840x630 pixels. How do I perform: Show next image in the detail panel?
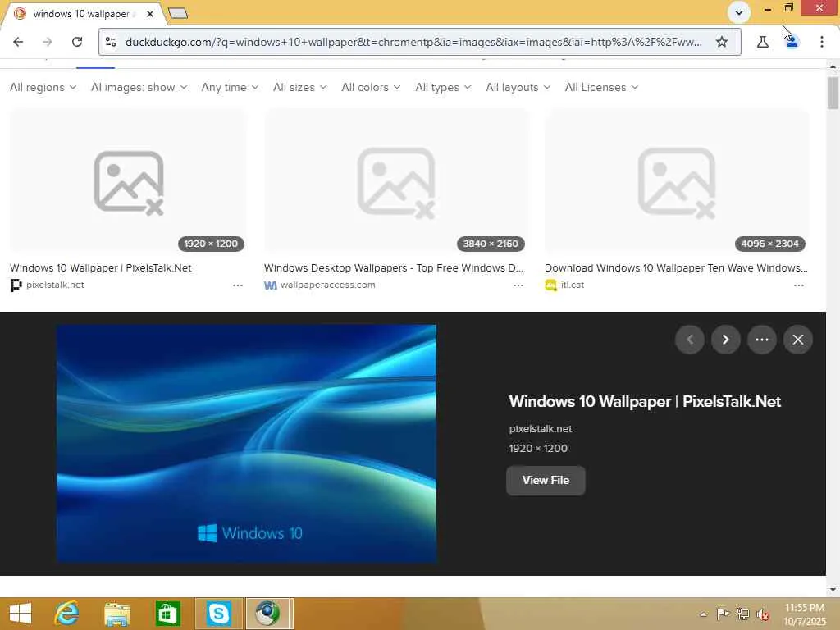tap(726, 340)
